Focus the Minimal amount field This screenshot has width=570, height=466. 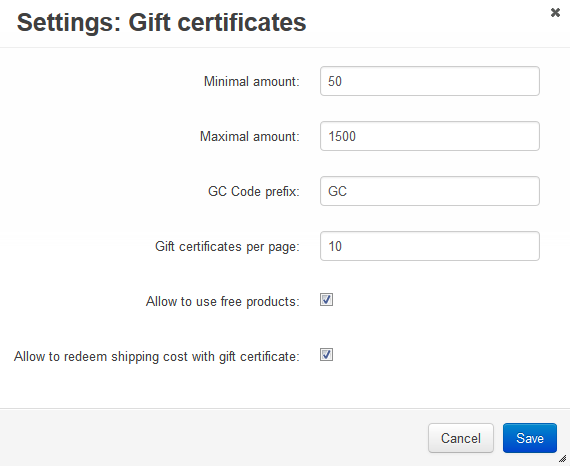coord(430,81)
